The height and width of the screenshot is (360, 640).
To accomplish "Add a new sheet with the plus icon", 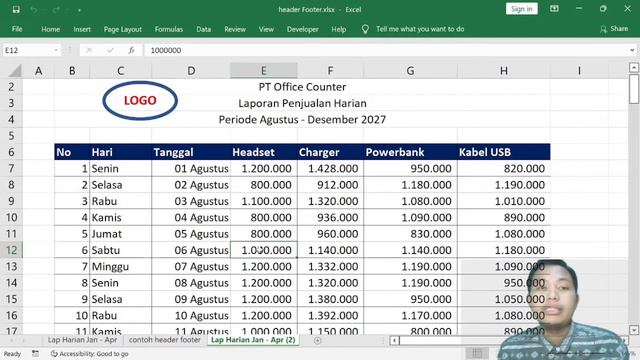I will pos(317,340).
